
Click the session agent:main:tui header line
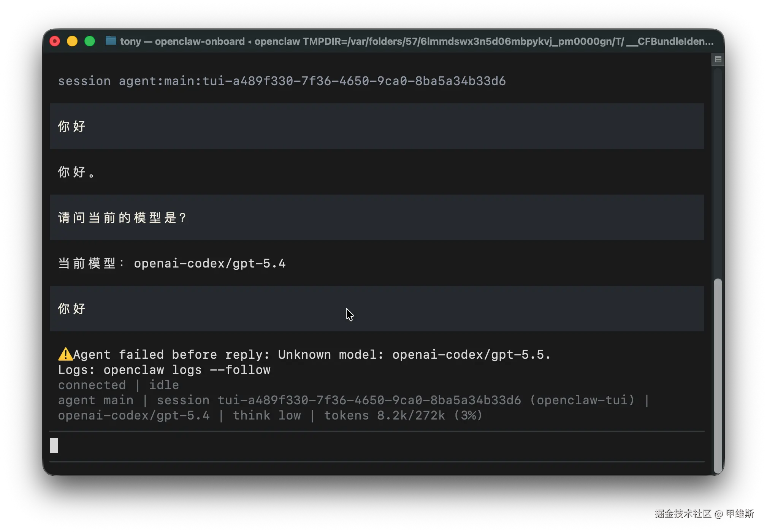tap(282, 81)
